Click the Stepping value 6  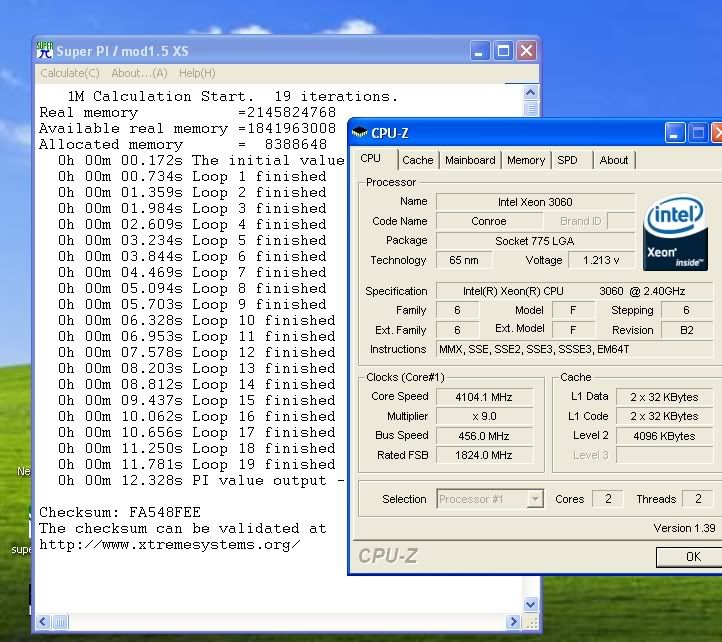tap(687, 310)
